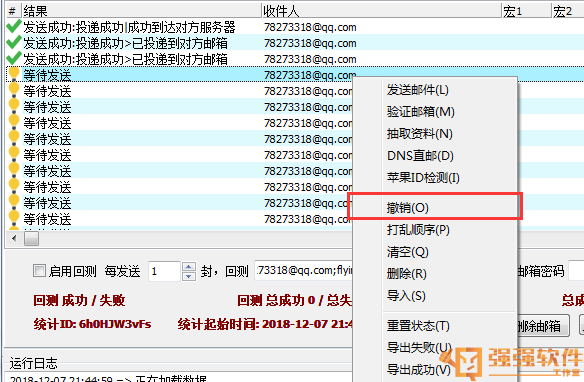This screenshot has width=584, height=382.
Task: Click the 回测 成功 / 失败 label
Action: (x=79, y=300)
